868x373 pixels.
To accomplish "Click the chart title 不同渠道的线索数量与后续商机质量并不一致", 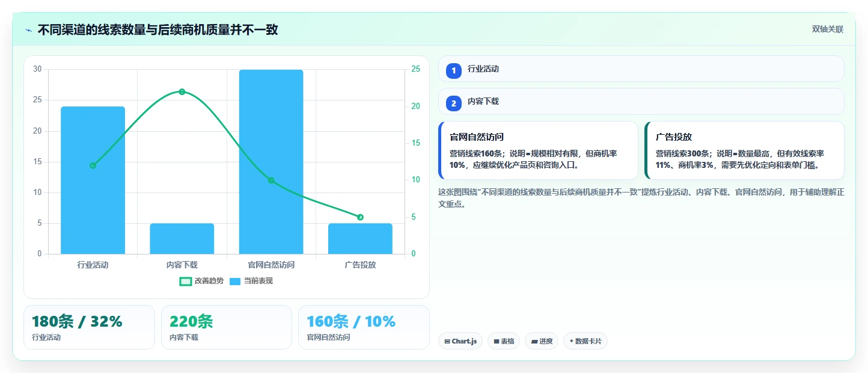I will tap(158, 29).
